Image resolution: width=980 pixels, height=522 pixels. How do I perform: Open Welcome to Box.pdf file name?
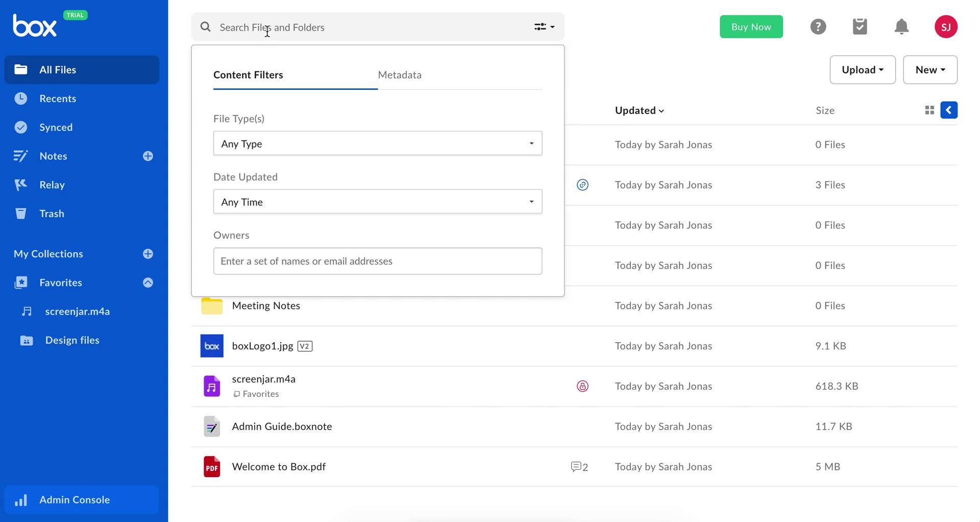click(279, 467)
